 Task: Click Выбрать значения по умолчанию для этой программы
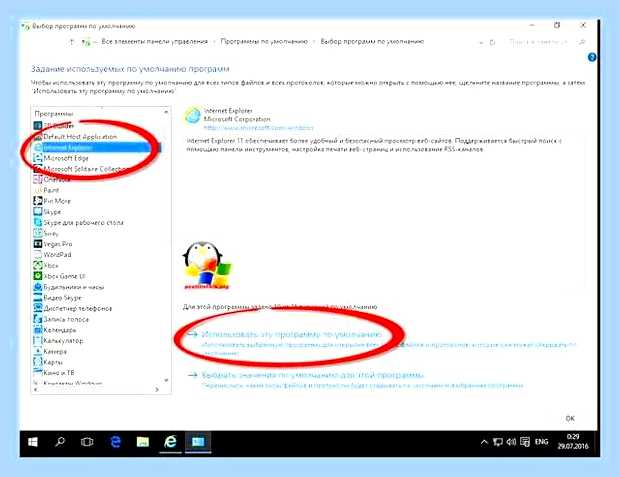point(312,375)
